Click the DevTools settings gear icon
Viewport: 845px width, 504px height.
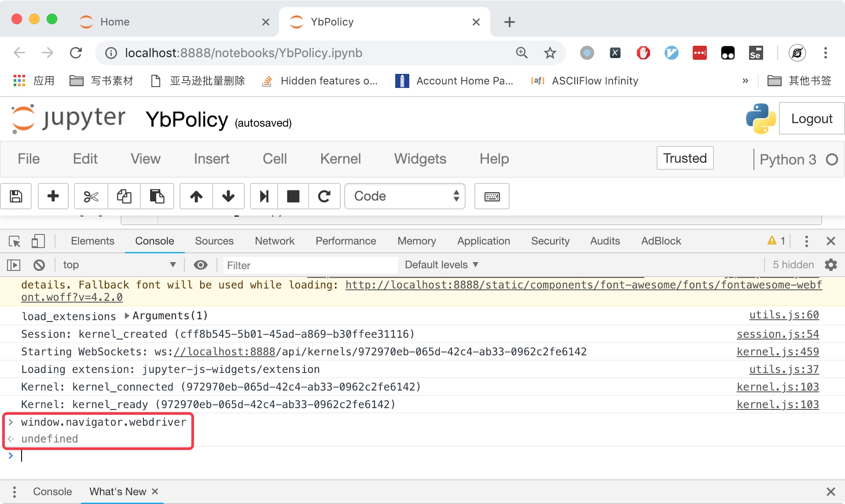click(833, 264)
